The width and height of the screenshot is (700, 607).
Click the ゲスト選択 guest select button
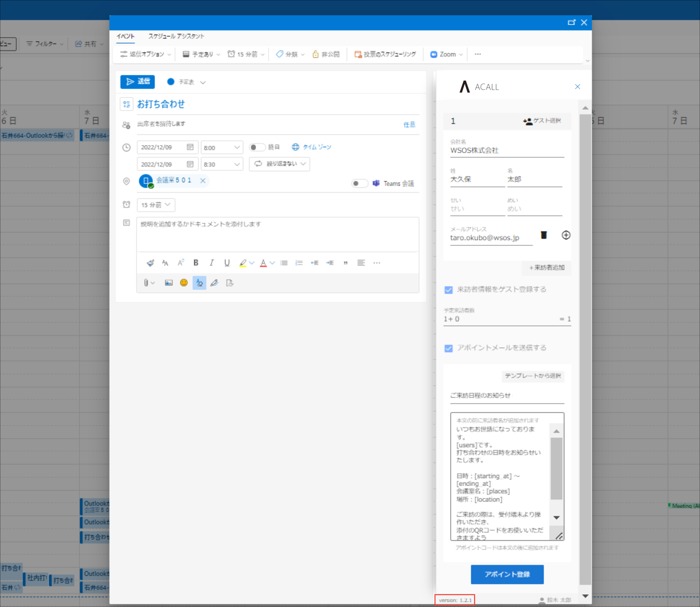(x=542, y=121)
